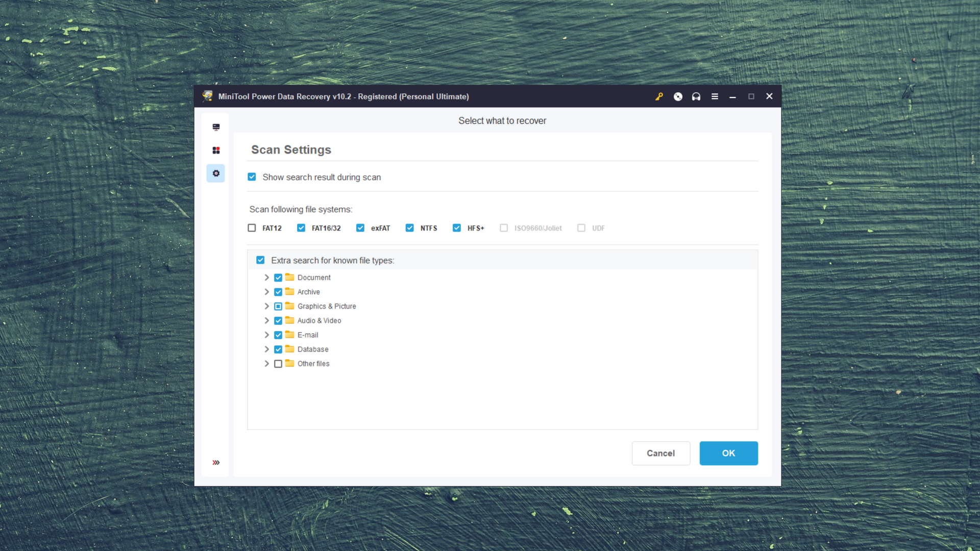The height and width of the screenshot is (551, 980).
Task: Confirm settings with the OK button
Action: point(728,453)
